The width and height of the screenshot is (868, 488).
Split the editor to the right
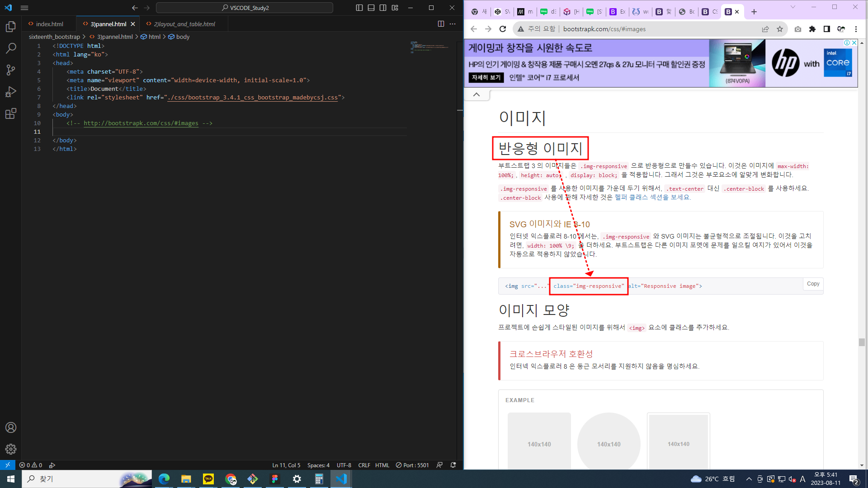tap(441, 24)
